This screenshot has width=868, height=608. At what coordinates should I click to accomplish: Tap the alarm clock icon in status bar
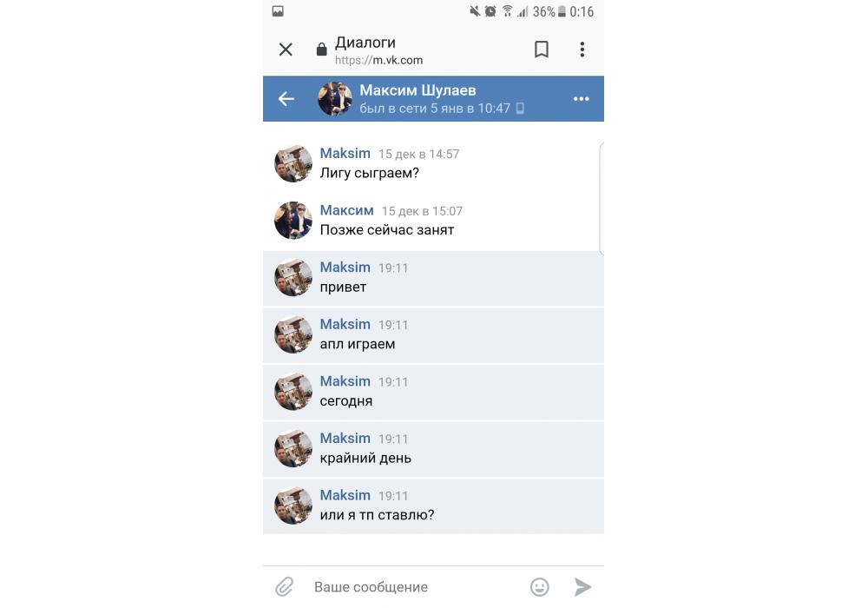(490, 11)
